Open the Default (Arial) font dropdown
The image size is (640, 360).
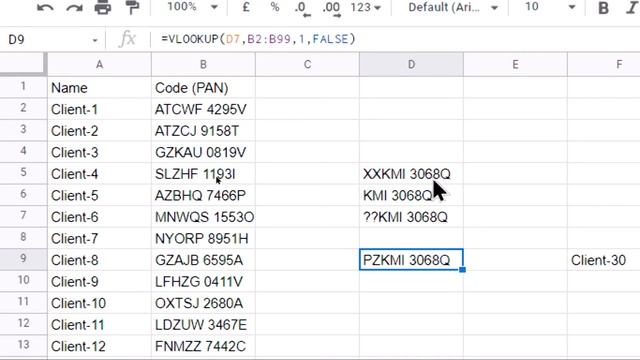[x=453, y=7]
